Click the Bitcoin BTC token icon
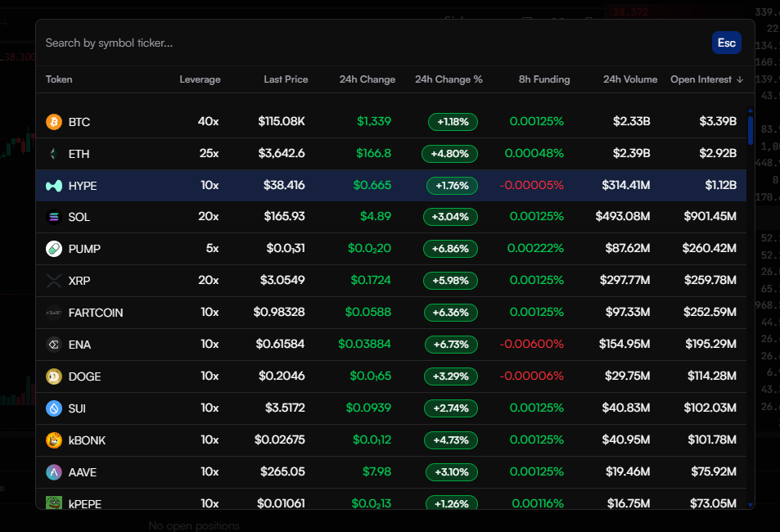Screen dimensions: 780x532 click(x=54, y=122)
